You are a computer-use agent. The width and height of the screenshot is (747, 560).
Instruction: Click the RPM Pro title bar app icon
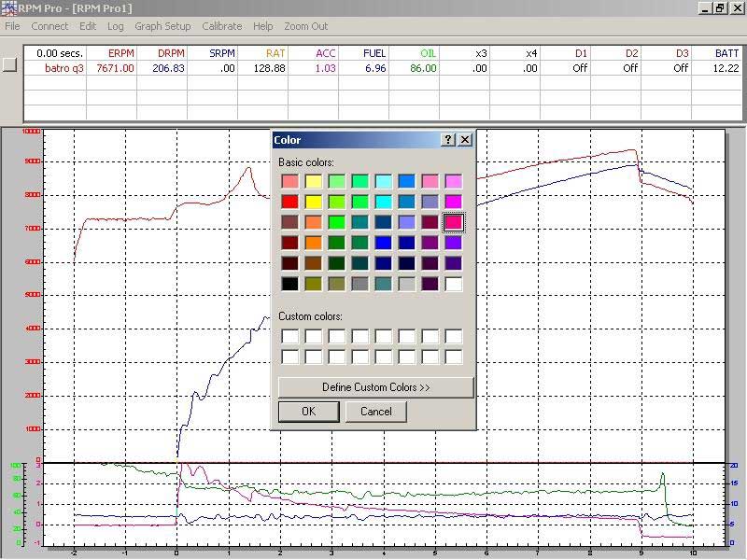tap(8, 8)
